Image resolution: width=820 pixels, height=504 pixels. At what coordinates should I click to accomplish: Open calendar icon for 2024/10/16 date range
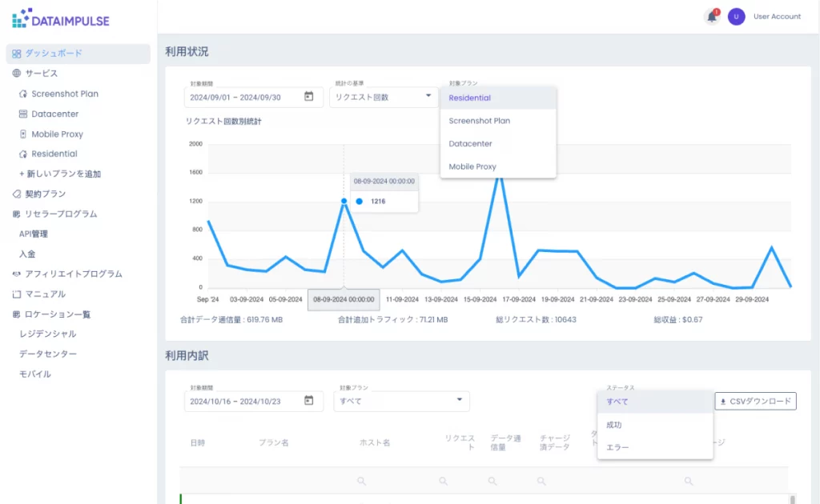[308, 401]
